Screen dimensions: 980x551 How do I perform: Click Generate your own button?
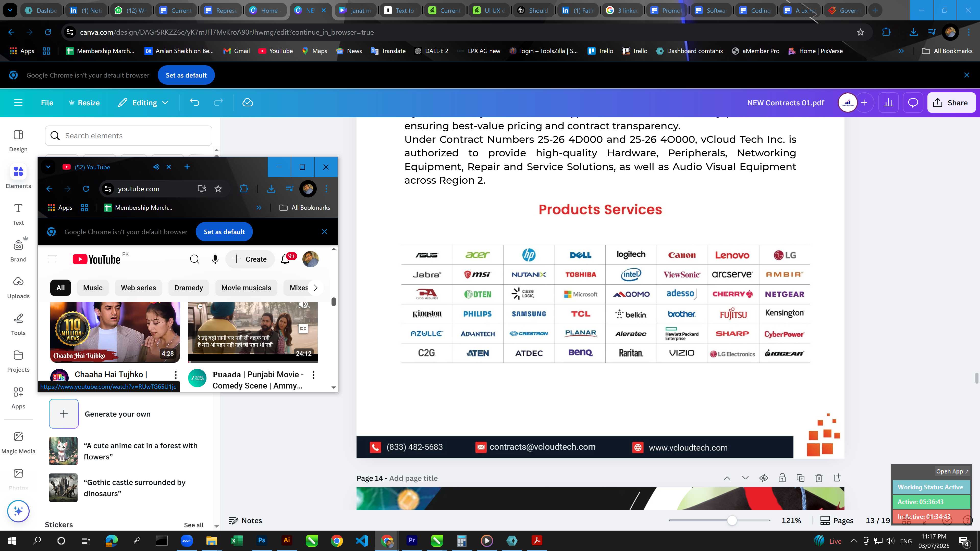pyautogui.click(x=100, y=414)
